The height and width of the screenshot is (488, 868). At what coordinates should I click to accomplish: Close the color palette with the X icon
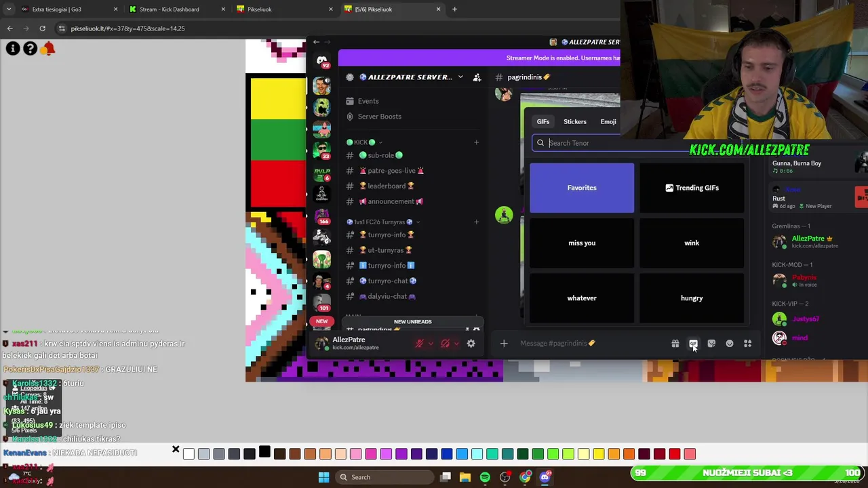(x=176, y=449)
